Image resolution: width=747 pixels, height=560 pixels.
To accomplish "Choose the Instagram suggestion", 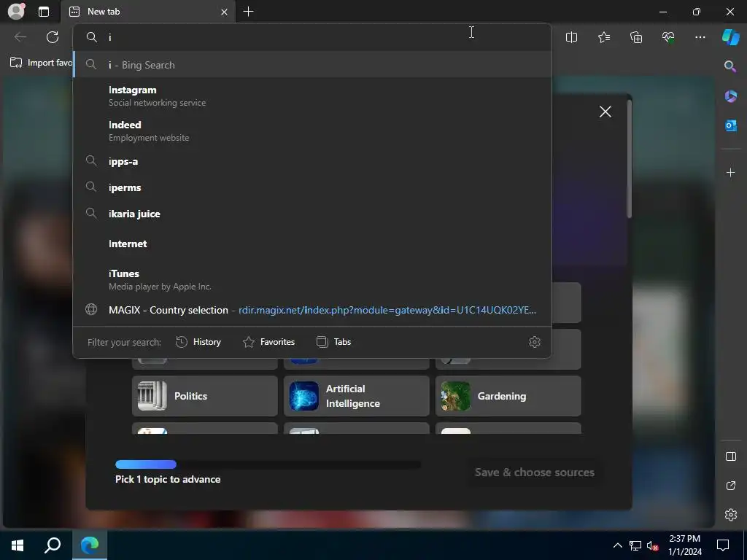I will [x=312, y=96].
